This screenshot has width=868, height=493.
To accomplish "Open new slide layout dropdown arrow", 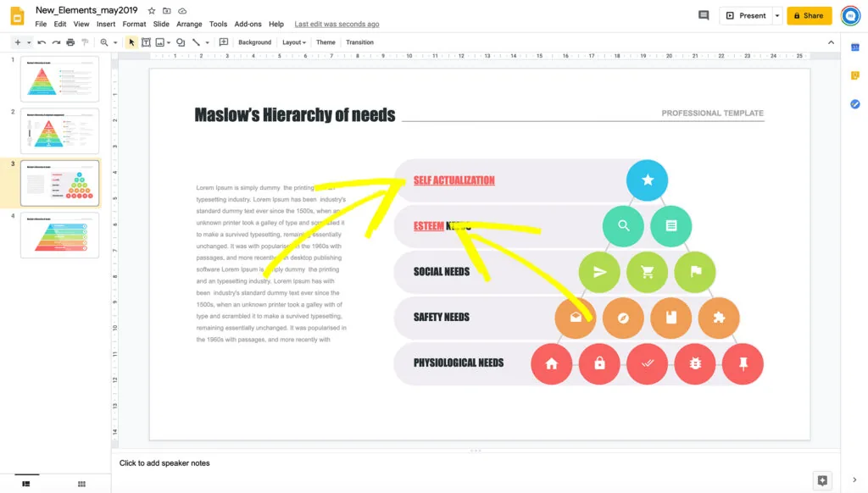I will [29, 42].
